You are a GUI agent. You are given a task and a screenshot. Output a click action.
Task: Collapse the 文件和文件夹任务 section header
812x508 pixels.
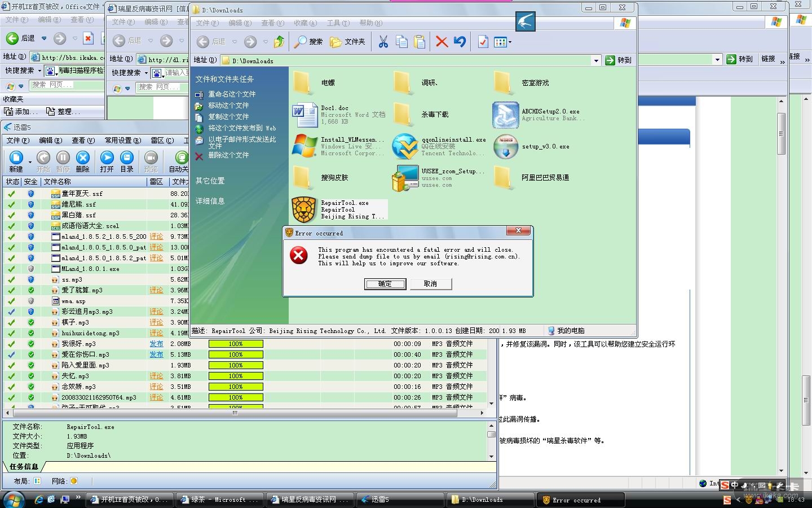tap(224, 79)
